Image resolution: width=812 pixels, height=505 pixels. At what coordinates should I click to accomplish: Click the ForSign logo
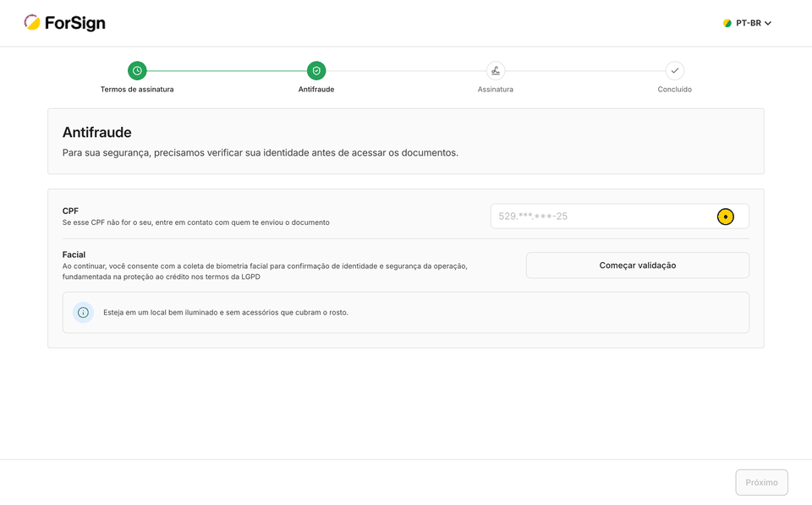tap(65, 23)
